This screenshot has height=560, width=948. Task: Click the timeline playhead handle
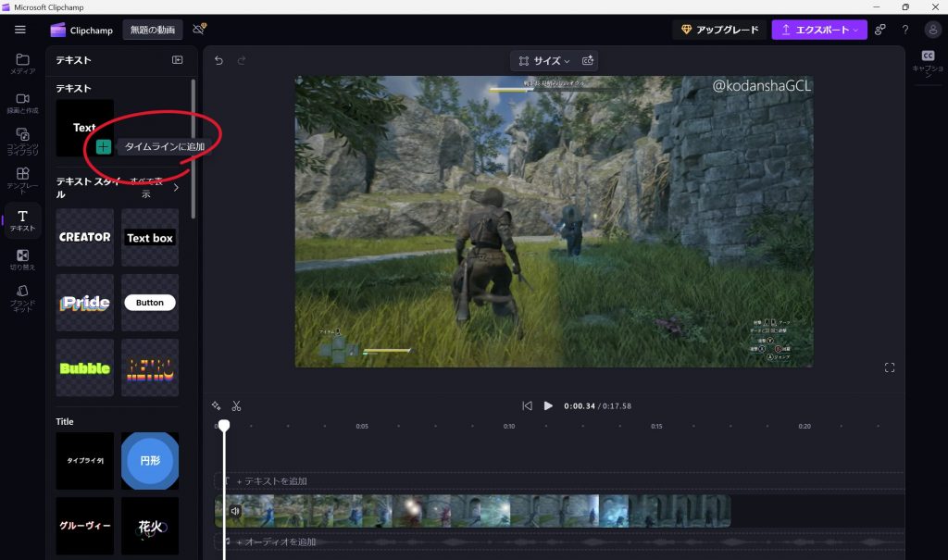point(224,426)
